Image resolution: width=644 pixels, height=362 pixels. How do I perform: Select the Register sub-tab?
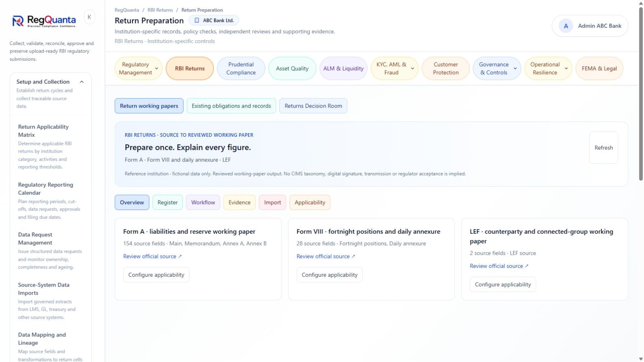click(167, 203)
